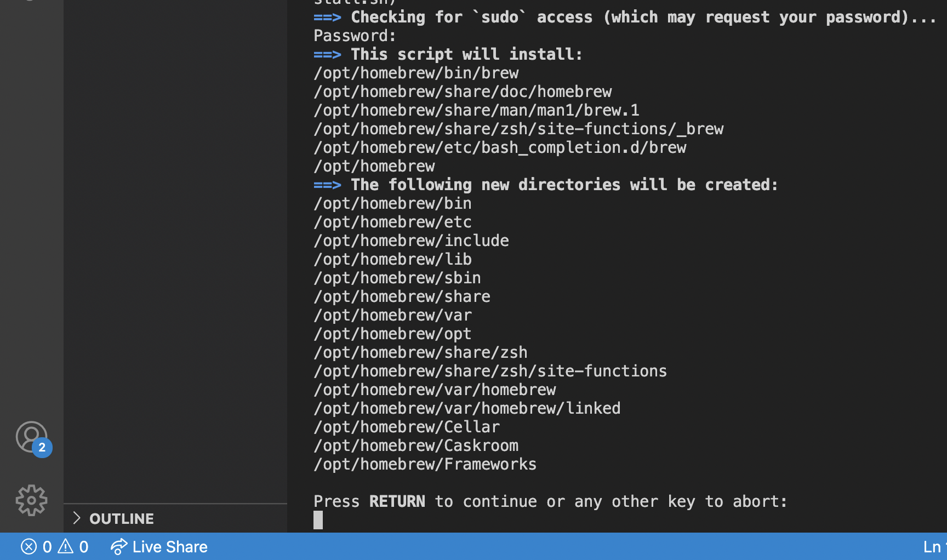This screenshot has height=560, width=947.
Task: Click the errors count icon in status bar
Action: click(x=29, y=546)
